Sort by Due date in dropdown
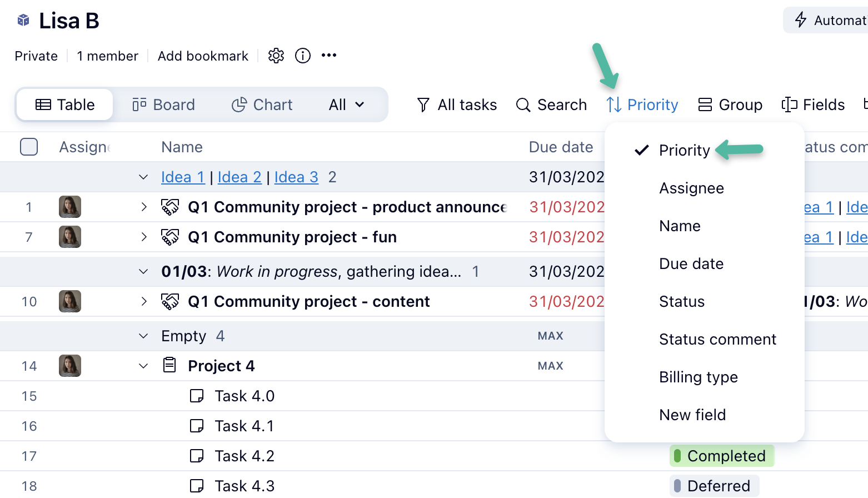Viewport: 868px width, 498px height. pos(691,264)
